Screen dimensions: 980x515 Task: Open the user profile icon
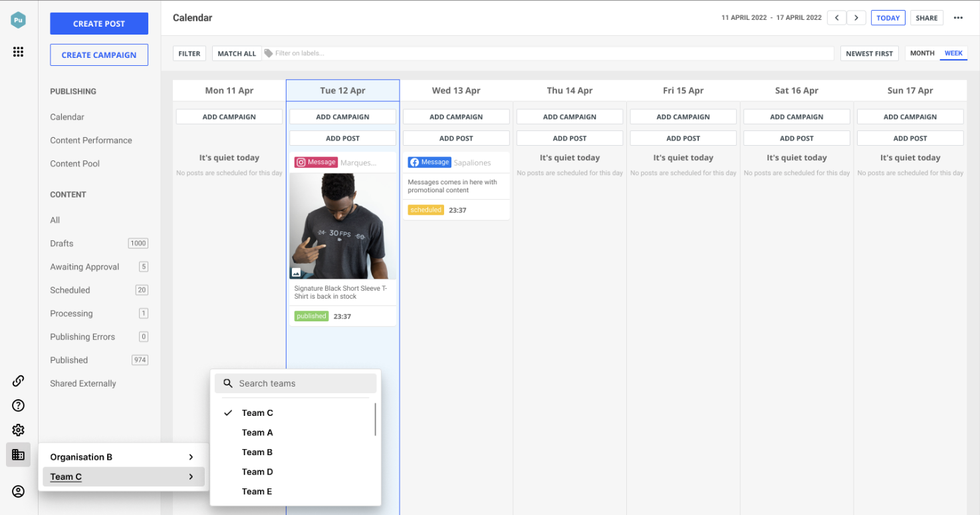pyautogui.click(x=18, y=492)
